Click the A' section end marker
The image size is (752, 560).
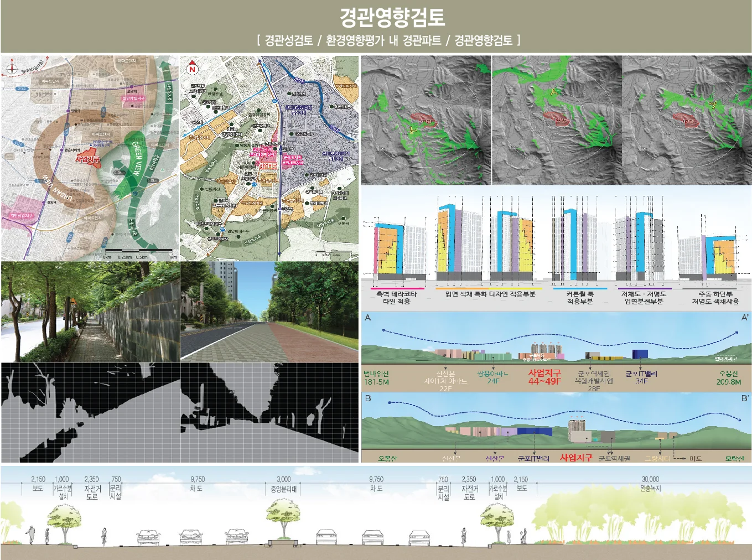click(x=744, y=318)
